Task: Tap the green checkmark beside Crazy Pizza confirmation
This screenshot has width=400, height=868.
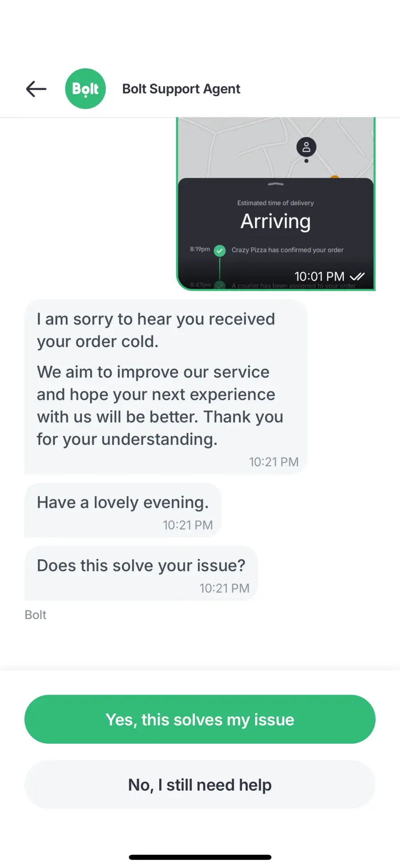Action: point(220,250)
